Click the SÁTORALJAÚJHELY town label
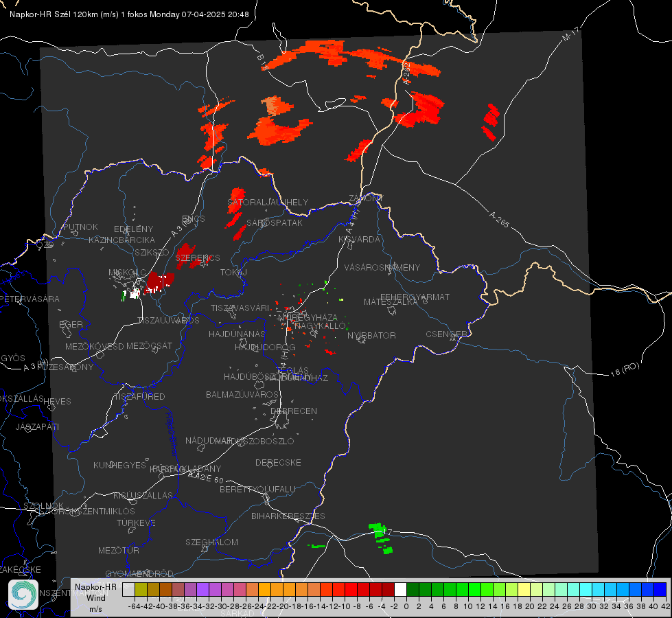 click(x=268, y=202)
